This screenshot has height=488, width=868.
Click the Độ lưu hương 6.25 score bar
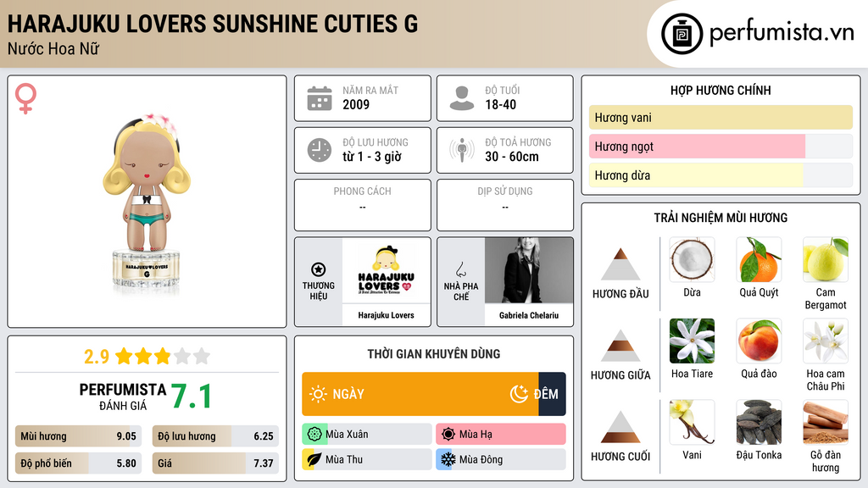point(215,436)
